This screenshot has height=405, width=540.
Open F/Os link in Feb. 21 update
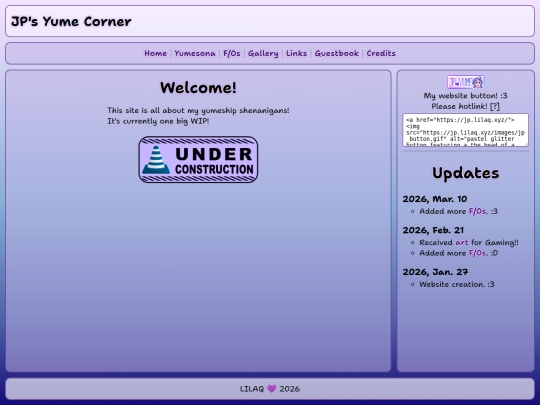coord(478,253)
